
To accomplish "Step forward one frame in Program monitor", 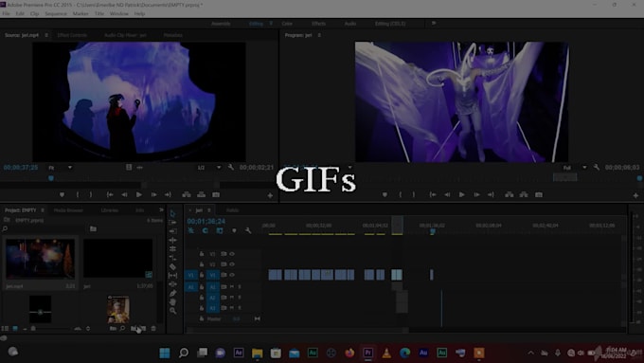I will coord(476,195).
